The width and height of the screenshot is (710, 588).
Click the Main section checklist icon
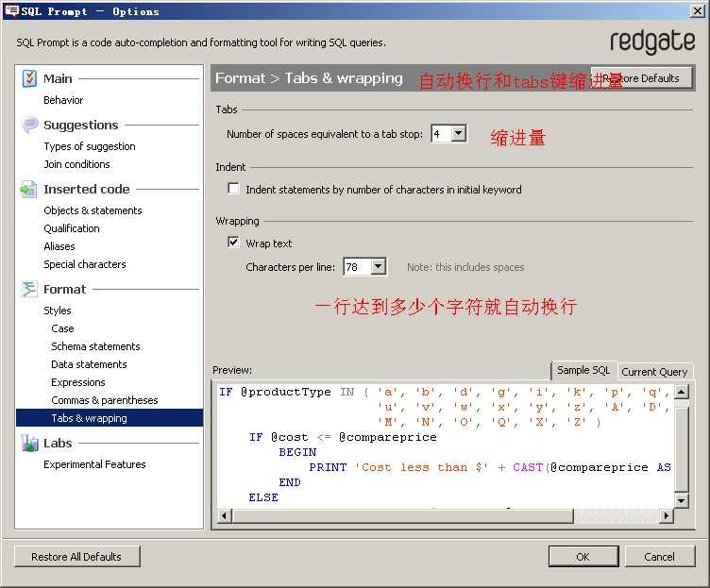(x=29, y=78)
